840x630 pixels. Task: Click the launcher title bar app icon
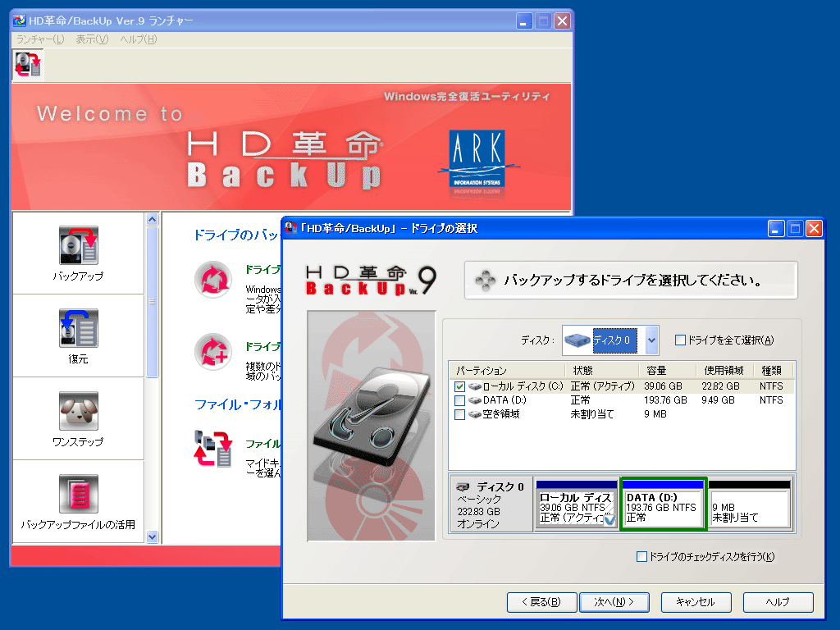[x=20, y=21]
